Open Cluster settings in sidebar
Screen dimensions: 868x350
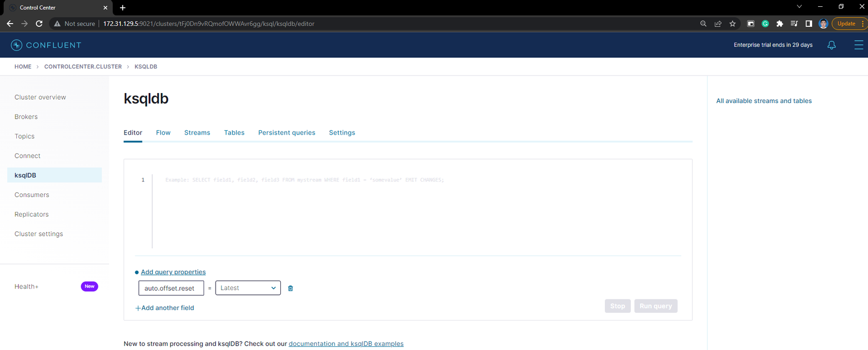38,234
